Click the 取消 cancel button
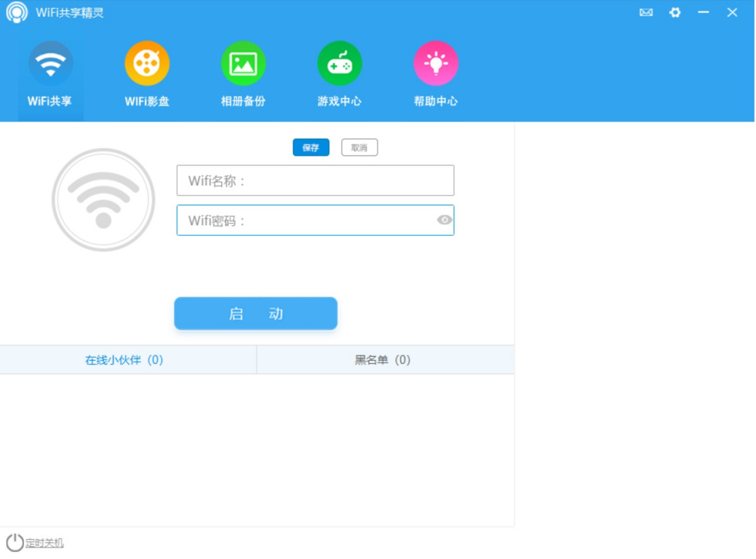The image size is (756, 559). click(x=359, y=147)
